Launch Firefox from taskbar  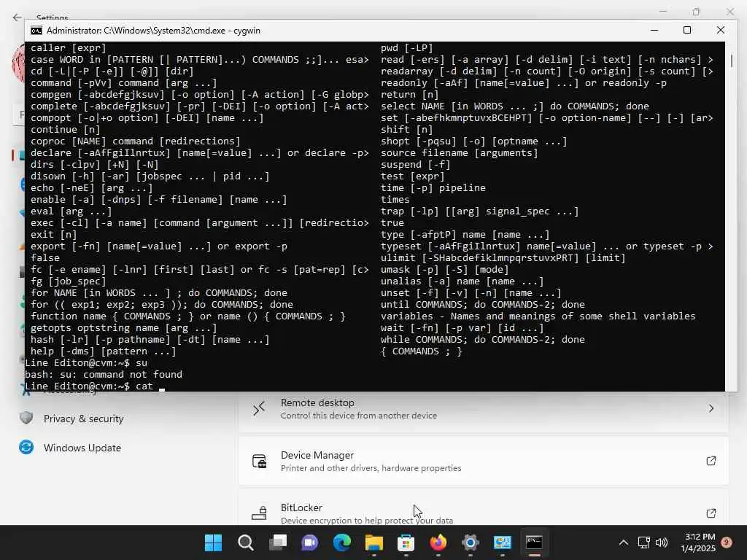point(438,542)
